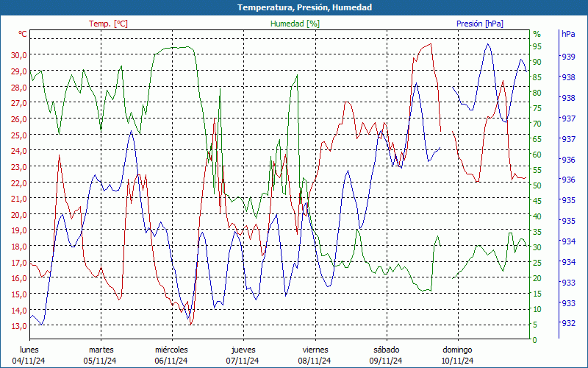
Task: Click the "16,0" temperature axis value
Action: [19, 278]
